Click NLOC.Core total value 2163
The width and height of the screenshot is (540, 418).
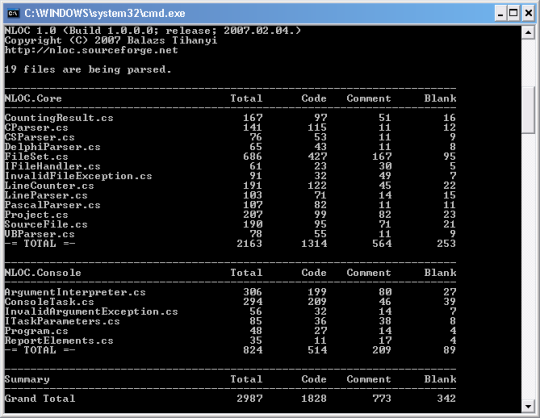click(249, 244)
